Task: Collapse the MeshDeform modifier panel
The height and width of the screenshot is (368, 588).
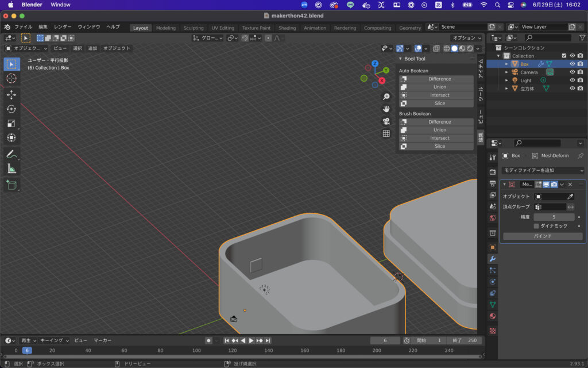Action: click(x=505, y=184)
